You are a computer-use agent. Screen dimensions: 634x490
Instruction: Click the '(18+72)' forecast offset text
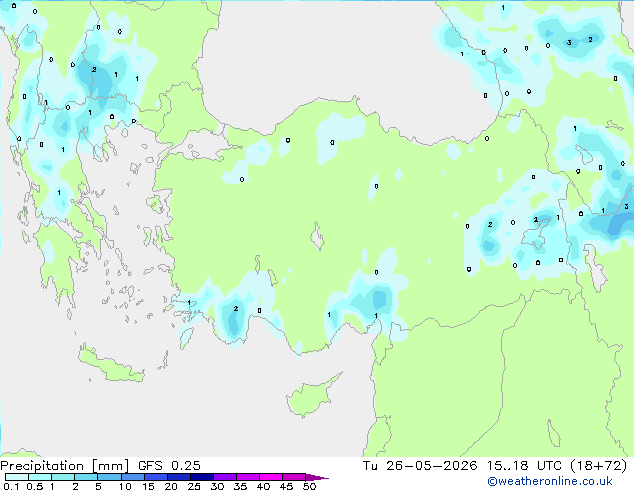(x=599, y=466)
